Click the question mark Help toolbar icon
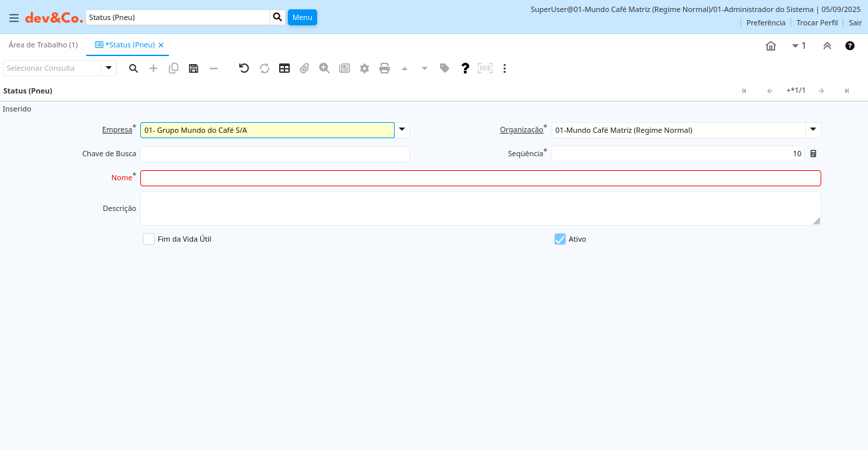The width and height of the screenshot is (868, 450). [x=465, y=68]
